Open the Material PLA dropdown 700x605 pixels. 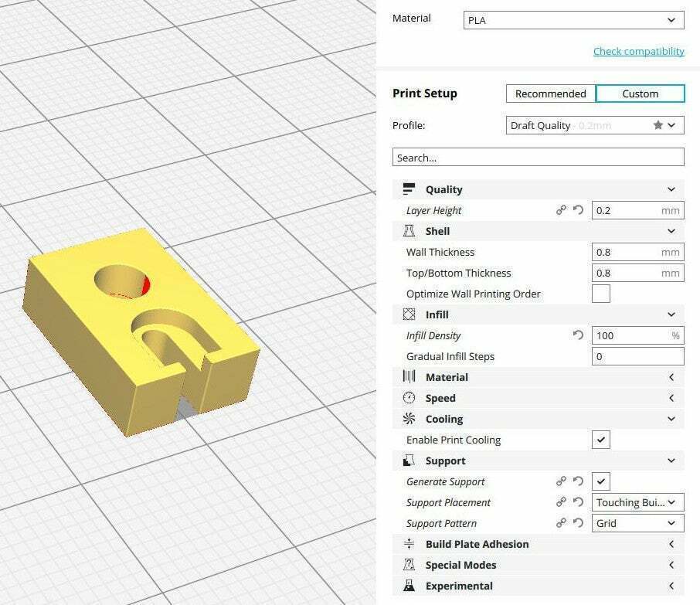tap(573, 20)
